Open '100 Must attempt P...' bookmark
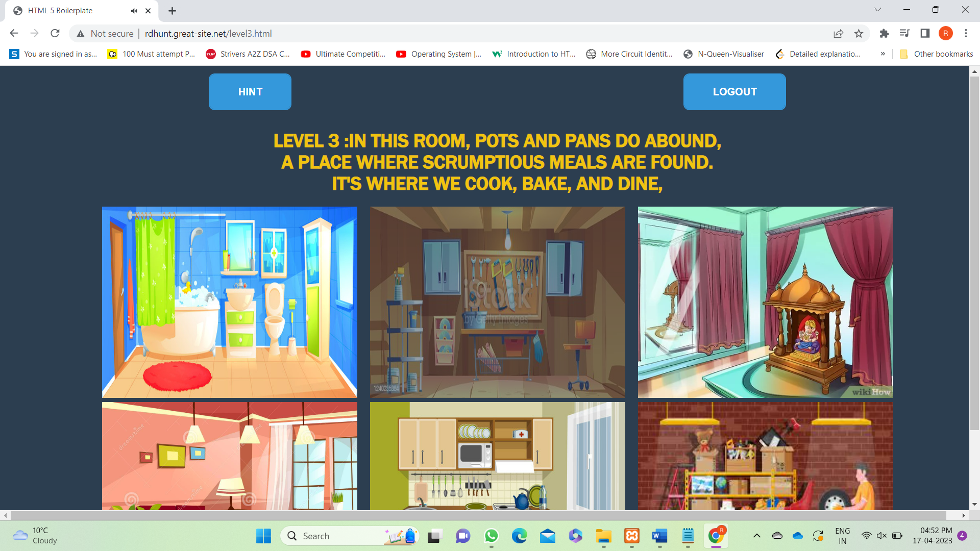Screen dimensions: 980x551 tap(151, 54)
